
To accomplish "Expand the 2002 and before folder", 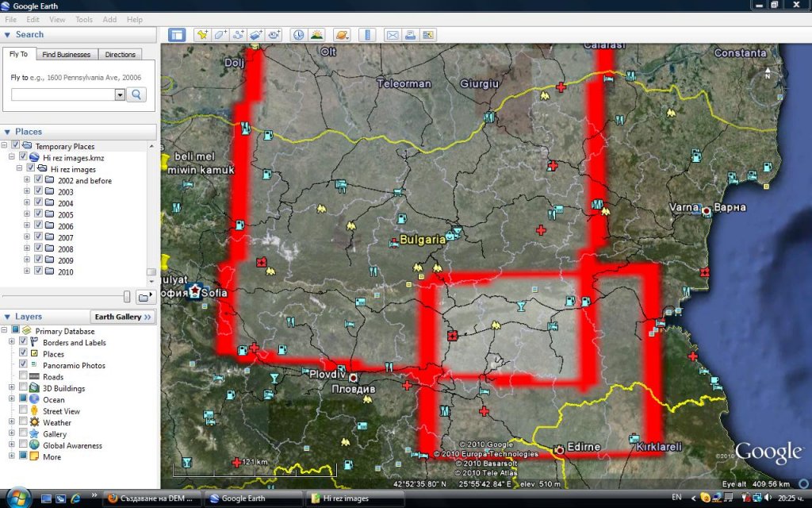I will [27, 180].
